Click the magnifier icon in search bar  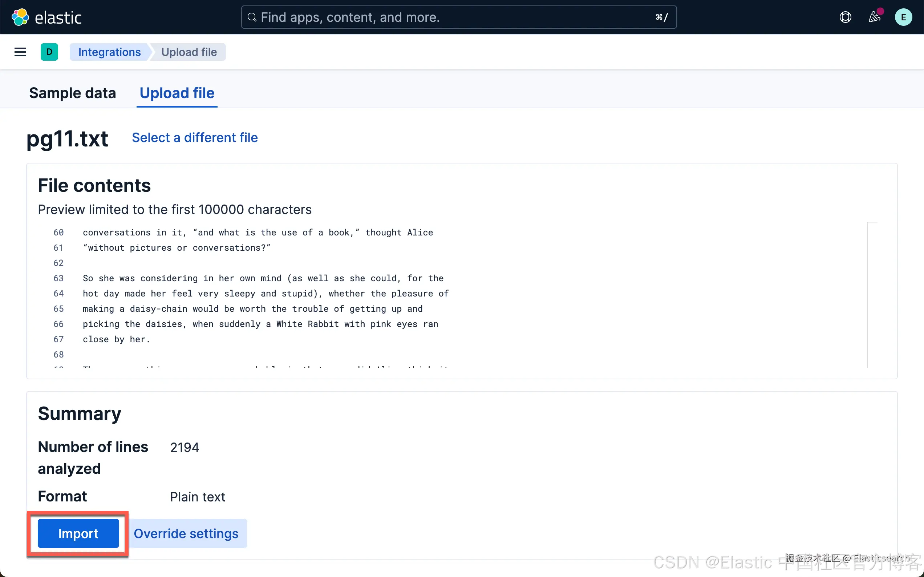pos(252,17)
